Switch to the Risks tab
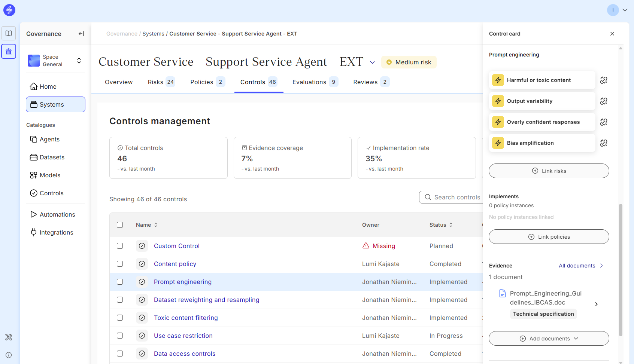The height and width of the screenshot is (364, 634). (161, 82)
